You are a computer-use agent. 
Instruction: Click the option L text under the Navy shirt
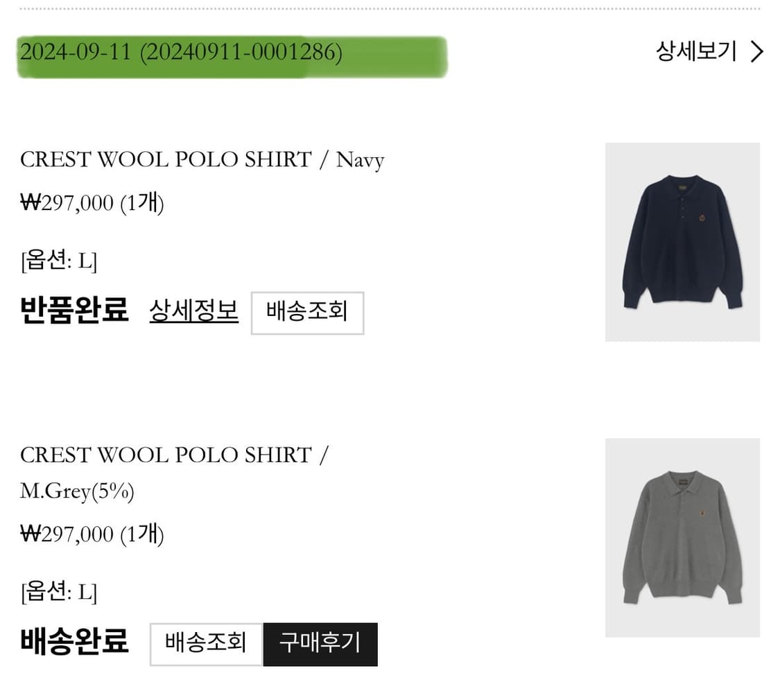[59, 260]
